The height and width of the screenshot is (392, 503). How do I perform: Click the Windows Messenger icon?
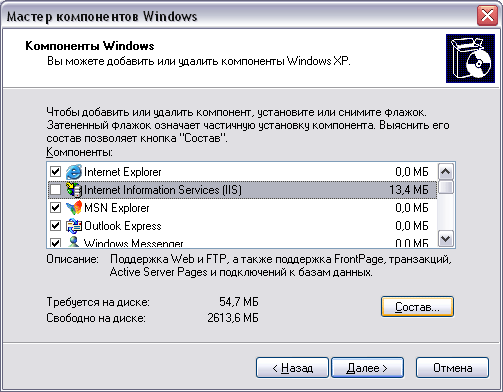pos(73,242)
